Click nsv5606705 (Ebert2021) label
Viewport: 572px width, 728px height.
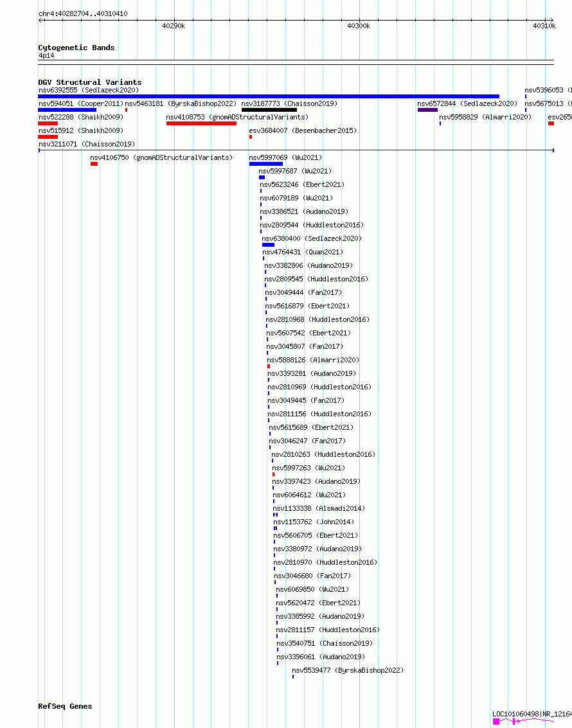[316, 535]
